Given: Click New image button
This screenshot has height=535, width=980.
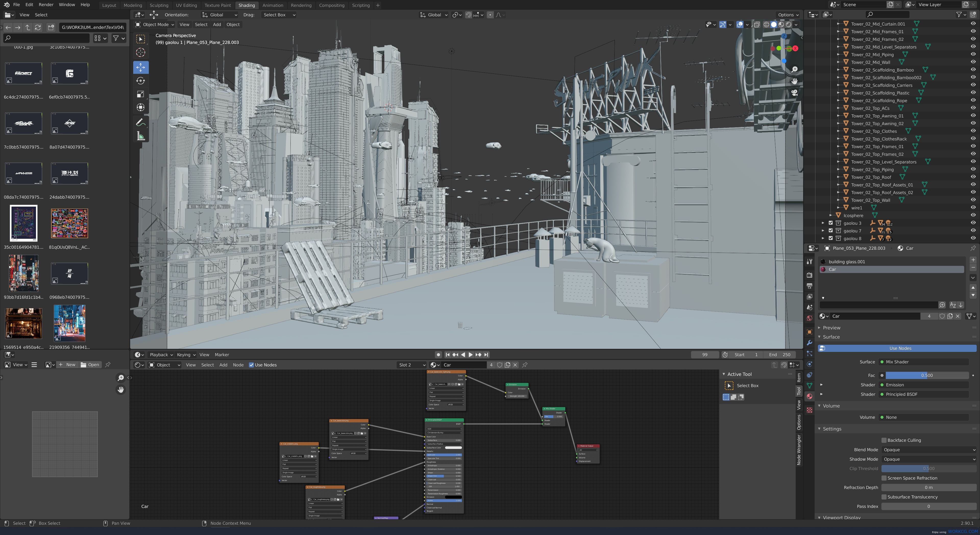Looking at the screenshot, I should (x=67, y=365).
